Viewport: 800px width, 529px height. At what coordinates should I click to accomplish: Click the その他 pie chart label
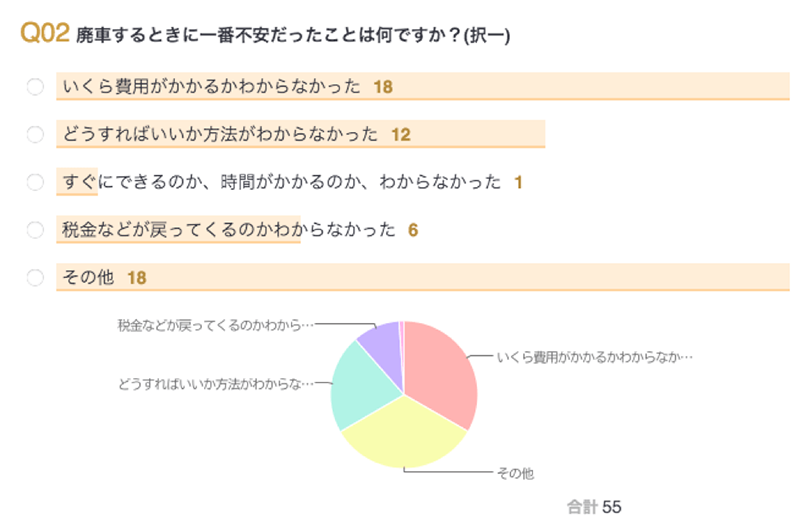[515, 473]
